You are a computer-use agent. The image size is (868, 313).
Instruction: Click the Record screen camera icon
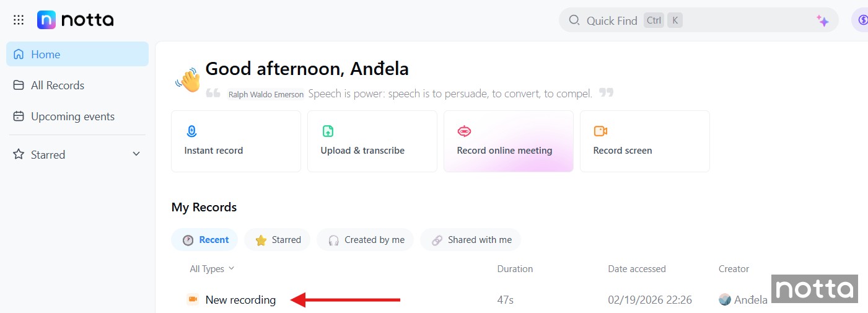[x=600, y=131]
